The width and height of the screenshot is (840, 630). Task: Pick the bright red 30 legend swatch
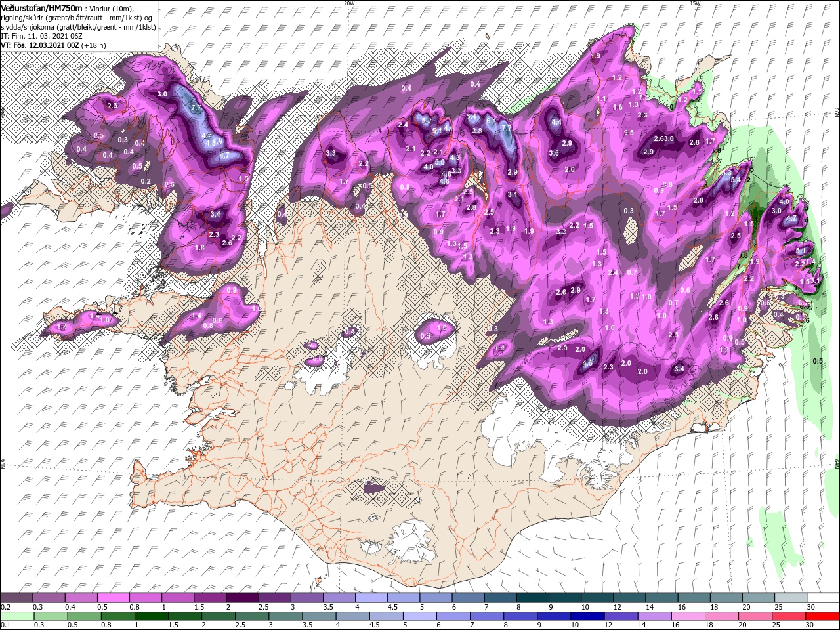point(823,616)
